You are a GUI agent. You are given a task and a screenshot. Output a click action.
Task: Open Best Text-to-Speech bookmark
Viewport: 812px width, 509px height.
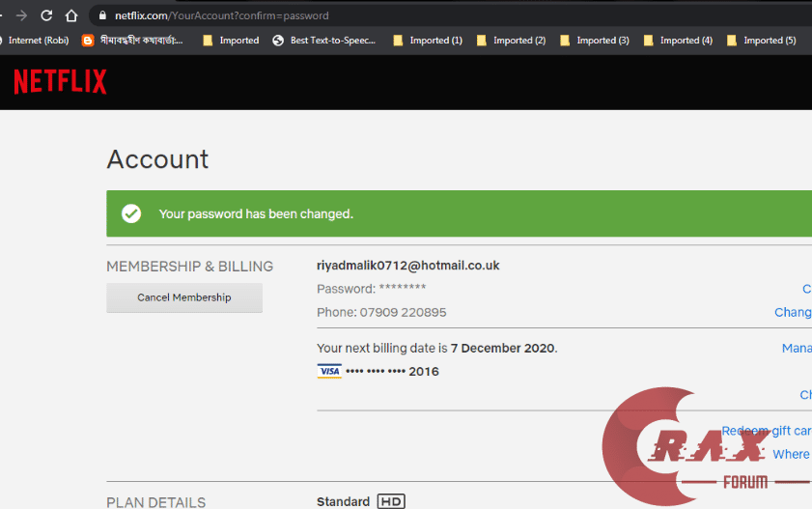(324, 41)
